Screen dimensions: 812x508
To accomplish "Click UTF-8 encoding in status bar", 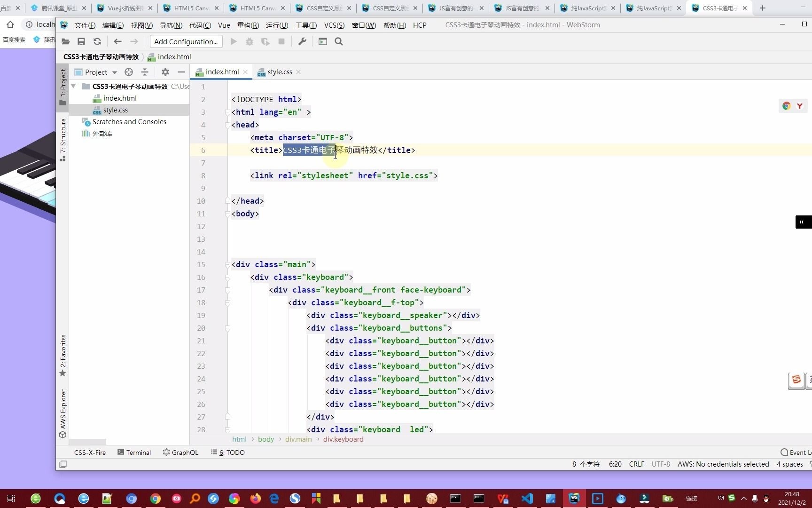I will tap(661, 464).
